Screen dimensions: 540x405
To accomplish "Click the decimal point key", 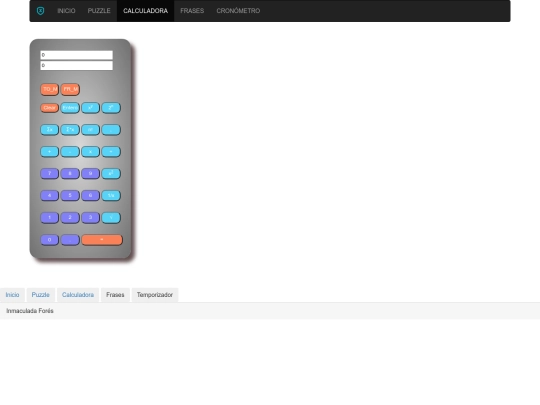I will [70, 240].
